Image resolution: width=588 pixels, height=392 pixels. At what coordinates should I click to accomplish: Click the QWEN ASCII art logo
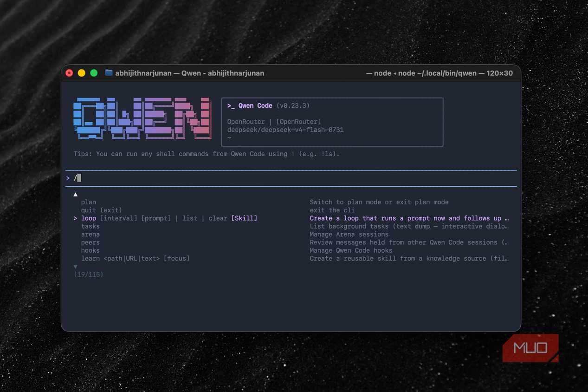pyautogui.click(x=142, y=118)
